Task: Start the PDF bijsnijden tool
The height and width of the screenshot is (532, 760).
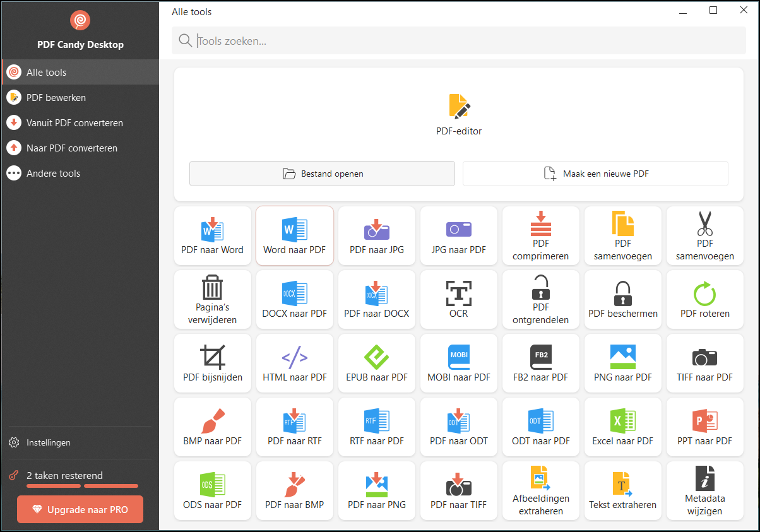Action: [x=213, y=363]
